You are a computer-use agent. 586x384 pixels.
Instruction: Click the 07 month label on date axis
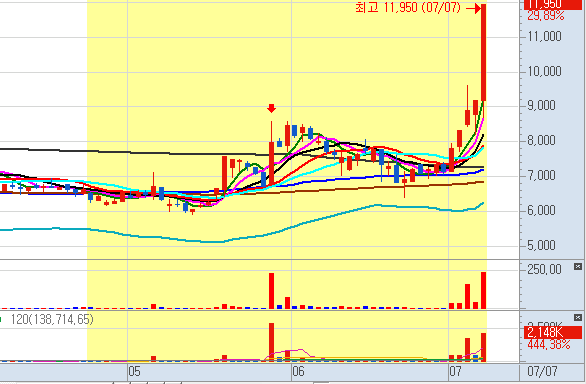455,371
